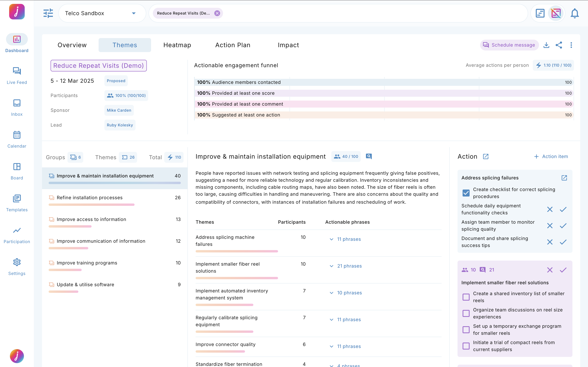
Task: Check Organize team discussions on reel size
Action: tap(466, 313)
